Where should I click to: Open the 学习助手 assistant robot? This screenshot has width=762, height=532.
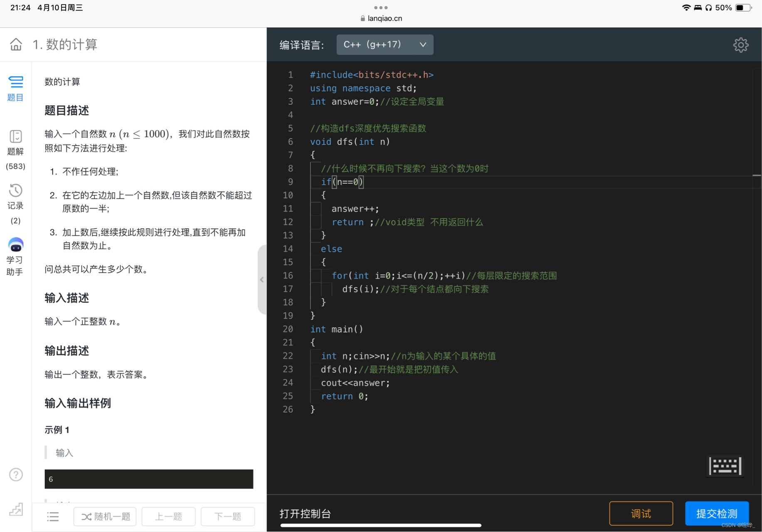pos(15,257)
